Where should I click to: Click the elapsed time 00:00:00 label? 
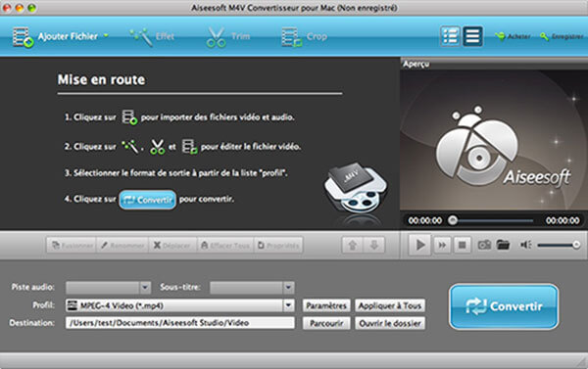425,220
